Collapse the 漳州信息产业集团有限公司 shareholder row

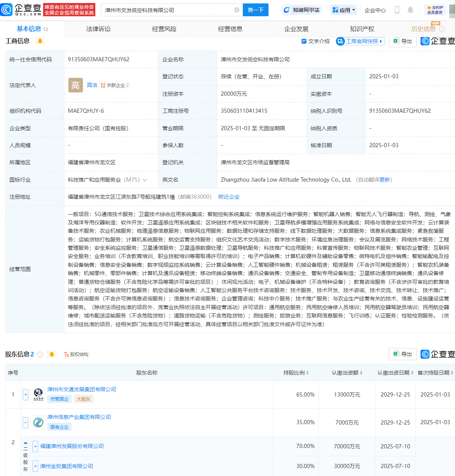pos(25,422)
